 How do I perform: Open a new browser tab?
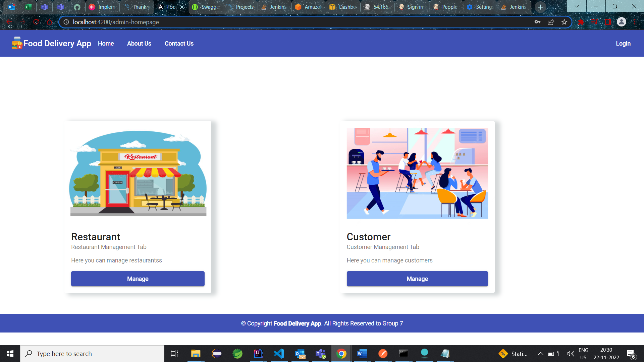[x=540, y=7]
